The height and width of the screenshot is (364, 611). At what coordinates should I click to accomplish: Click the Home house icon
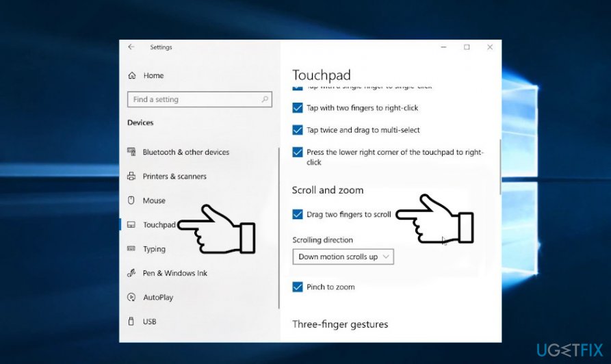point(132,76)
